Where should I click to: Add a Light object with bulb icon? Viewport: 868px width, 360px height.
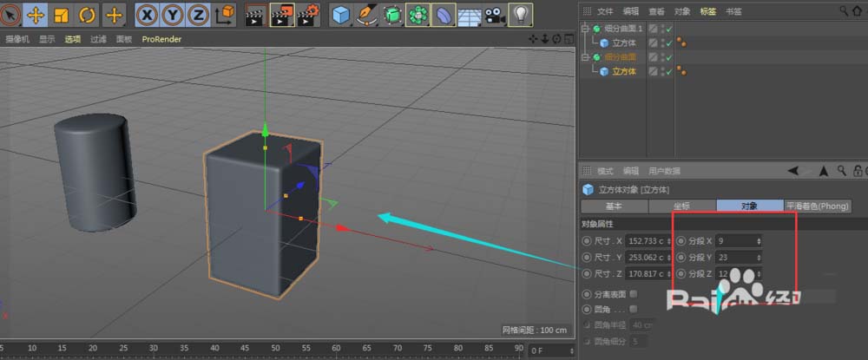(520, 15)
